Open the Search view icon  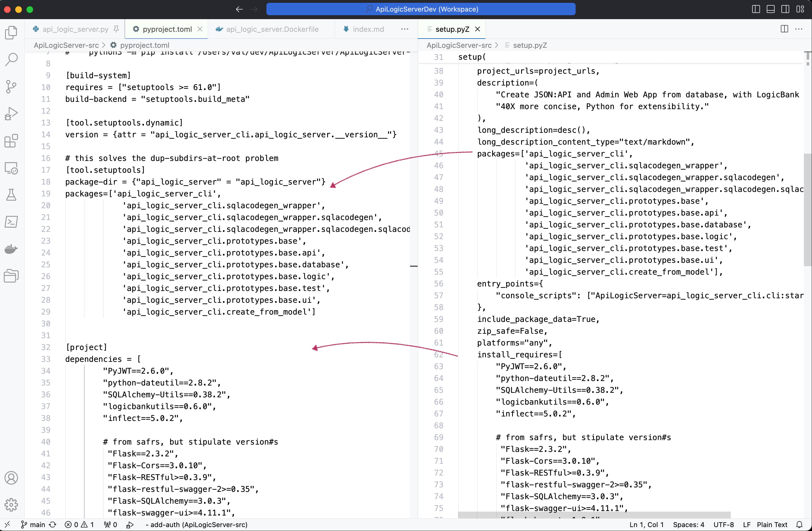(x=11, y=59)
